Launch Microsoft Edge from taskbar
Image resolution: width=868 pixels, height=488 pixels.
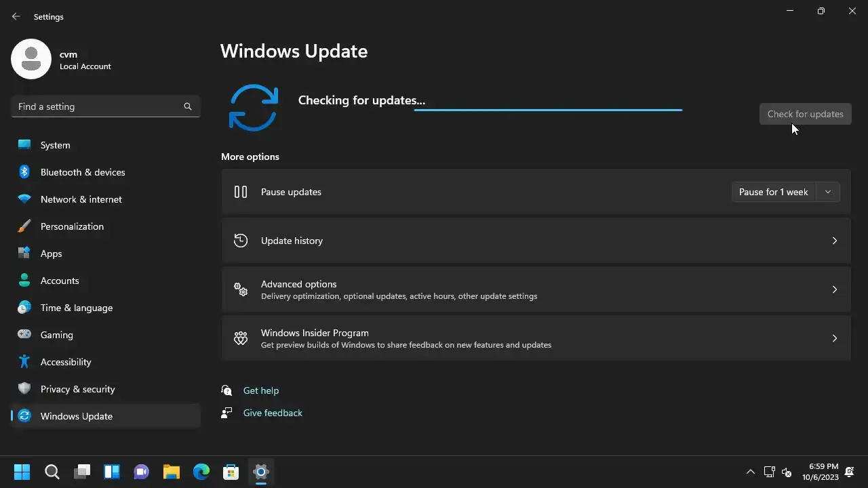coord(201,472)
